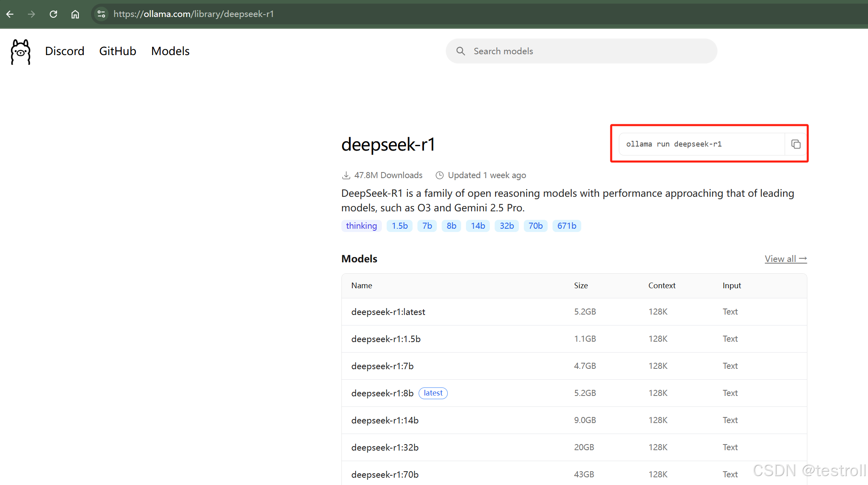The width and height of the screenshot is (868, 485).
Task: Click the ollama run deepseek-r1 command text
Action: 674,144
